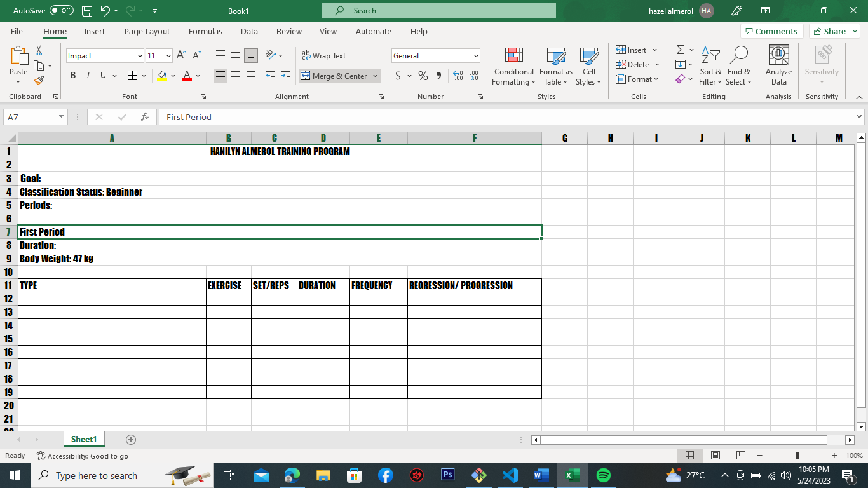Apply red font color to text
The height and width of the screenshot is (488, 868).
pyautogui.click(x=187, y=76)
